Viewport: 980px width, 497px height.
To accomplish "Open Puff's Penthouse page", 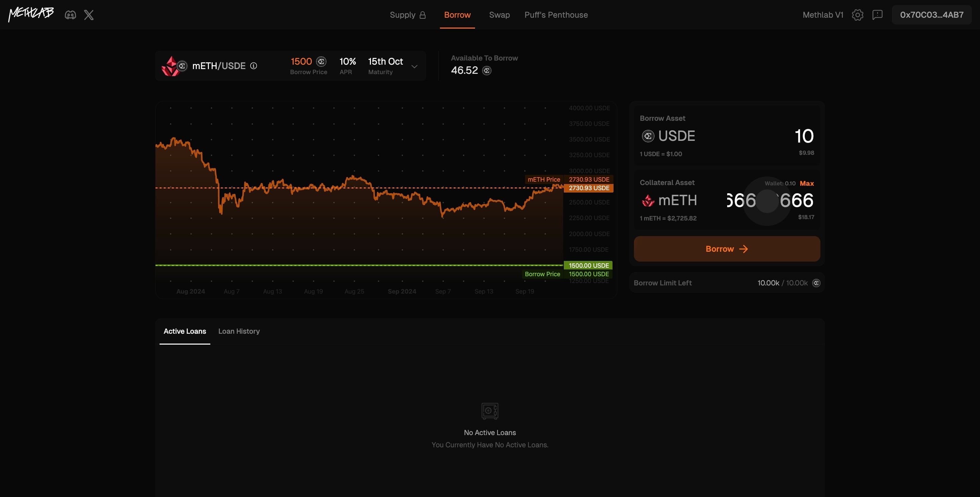I will (x=556, y=15).
